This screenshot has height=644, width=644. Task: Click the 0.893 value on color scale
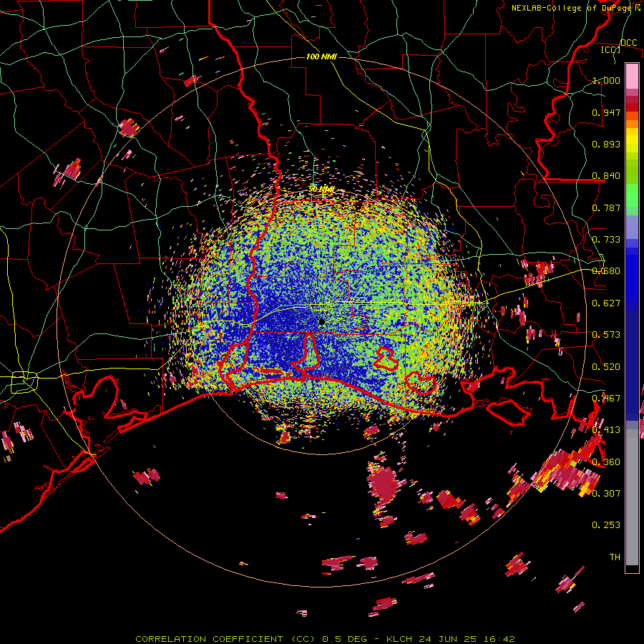[606, 144]
